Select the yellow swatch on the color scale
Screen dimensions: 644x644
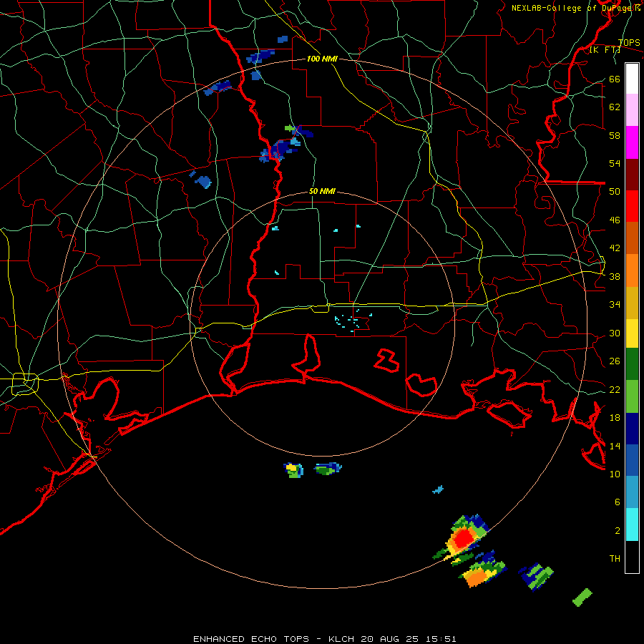point(632,333)
